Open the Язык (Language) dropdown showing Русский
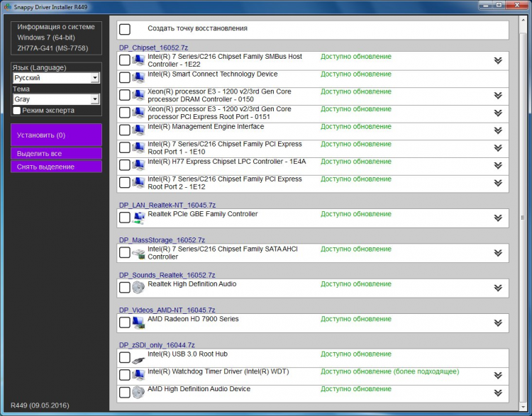 point(56,78)
